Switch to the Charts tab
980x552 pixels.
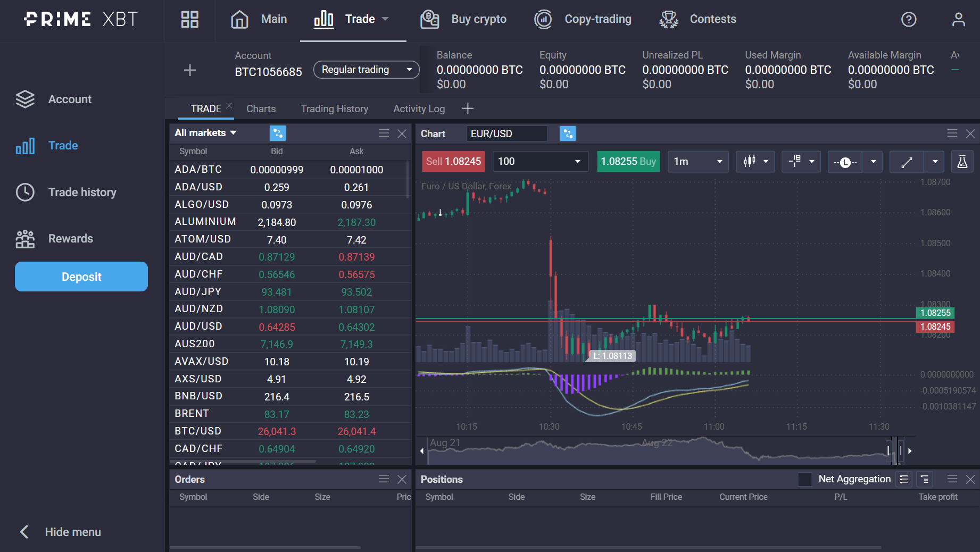click(261, 108)
